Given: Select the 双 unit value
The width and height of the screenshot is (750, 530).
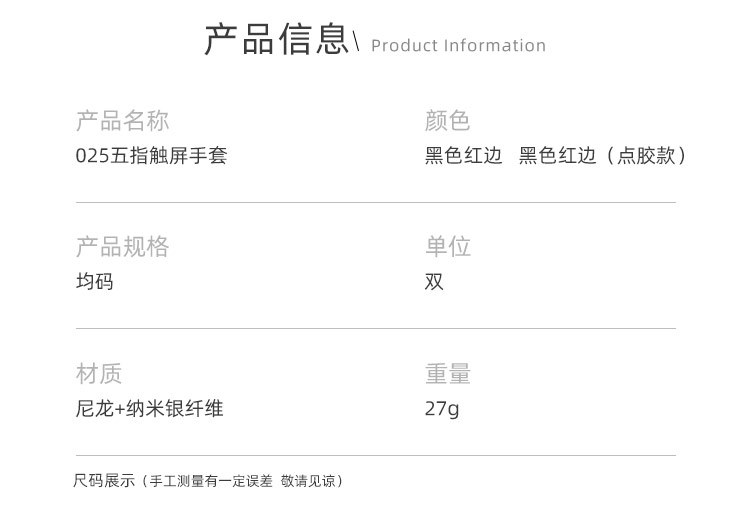Looking at the screenshot, I should click(434, 282).
